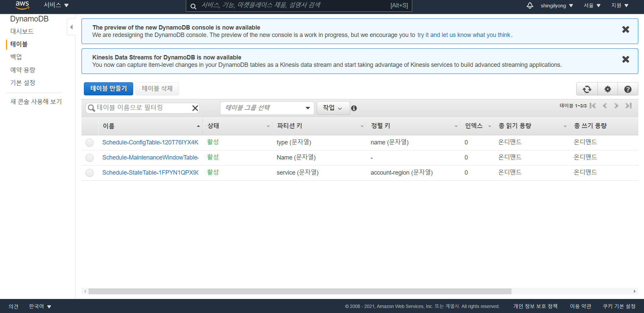Screen dimensions: 644x313
Task: Click the service (문자열) partition key cell
Action: coord(298,173)
